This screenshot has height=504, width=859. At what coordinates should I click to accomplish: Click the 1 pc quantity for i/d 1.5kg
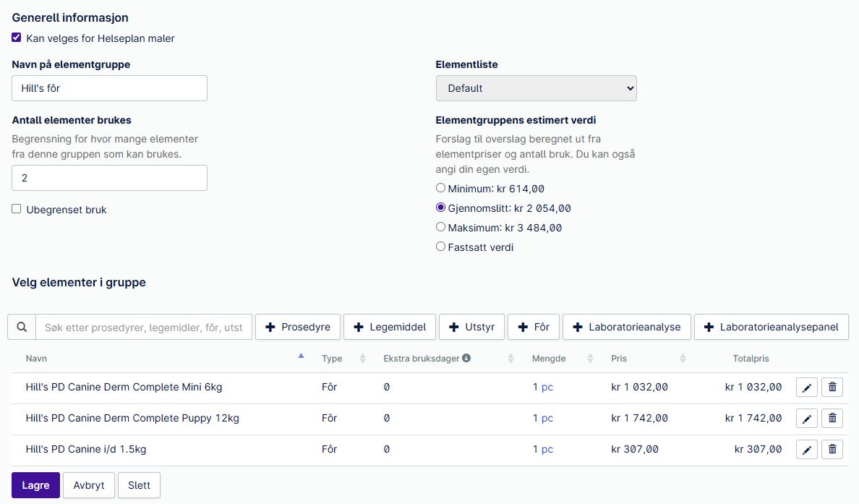[543, 450]
